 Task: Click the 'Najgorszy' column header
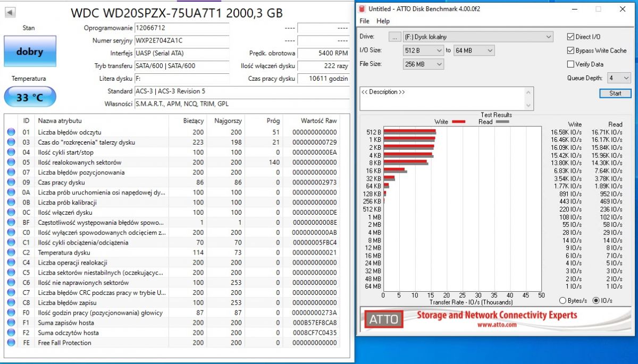click(228, 121)
